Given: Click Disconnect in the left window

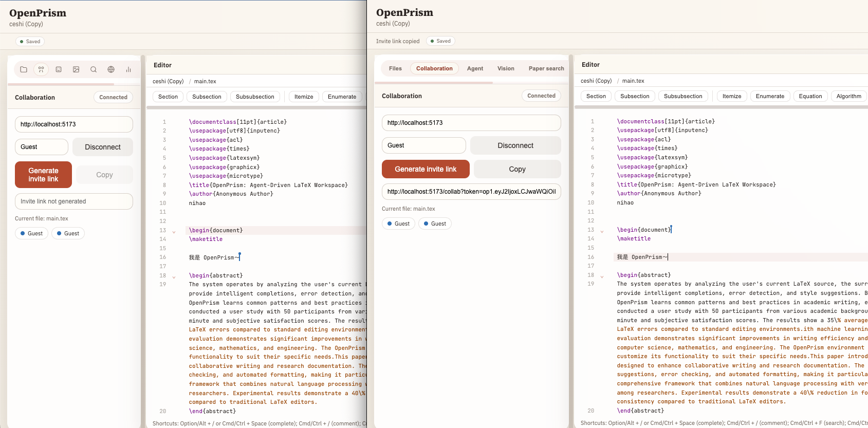Looking at the screenshot, I should pyautogui.click(x=103, y=147).
